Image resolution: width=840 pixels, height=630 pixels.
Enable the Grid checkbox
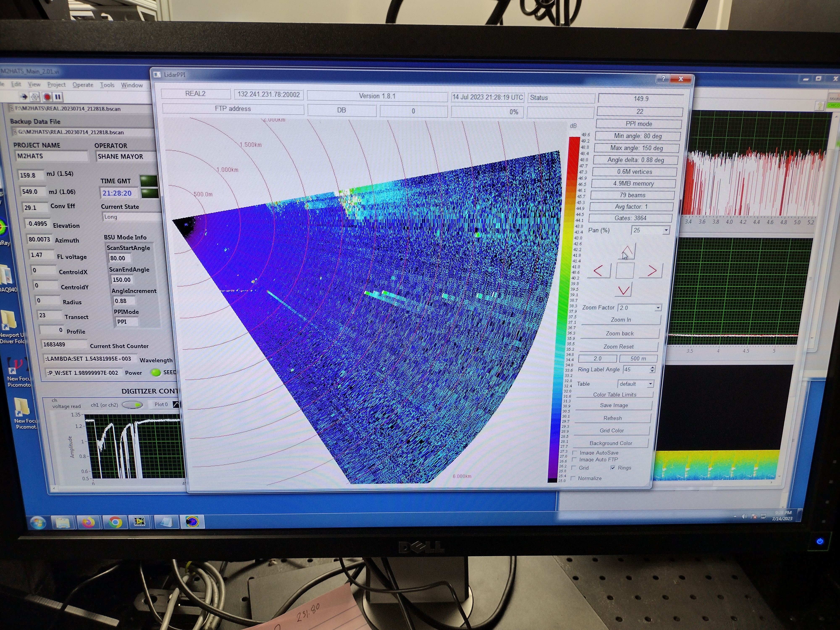pyautogui.click(x=574, y=468)
